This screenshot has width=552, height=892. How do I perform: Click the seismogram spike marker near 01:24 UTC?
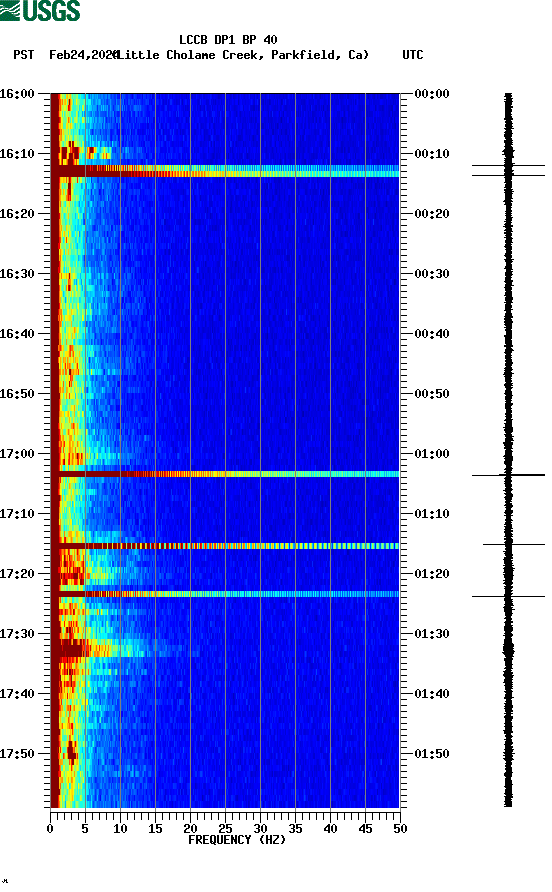pos(508,596)
